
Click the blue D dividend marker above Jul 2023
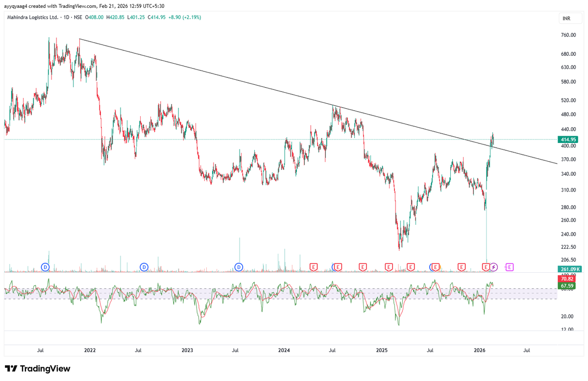coord(239,267)
